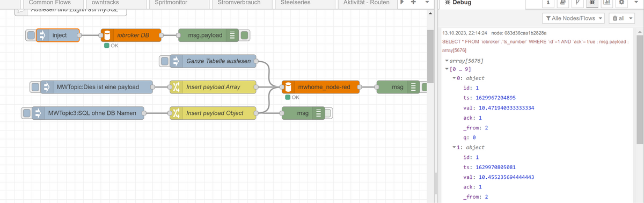Click the OK status under iobroker DB
644x203 pixels.
point(111,46)
